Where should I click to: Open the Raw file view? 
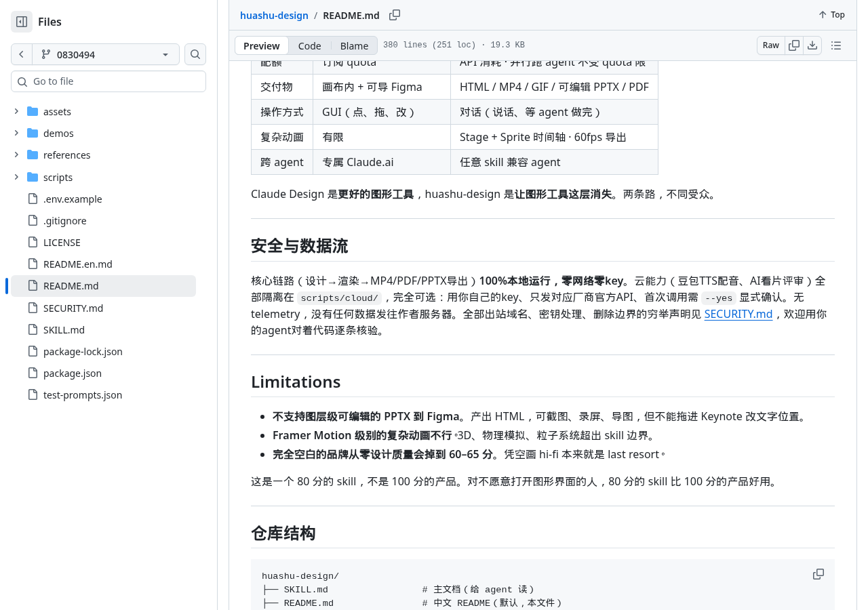[771, 45]
